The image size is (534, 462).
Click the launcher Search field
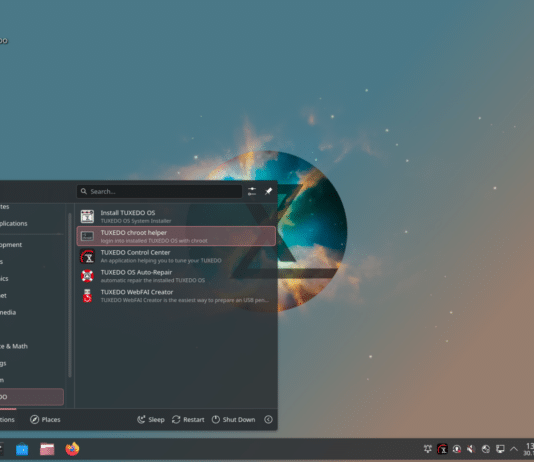pos(159,191)
